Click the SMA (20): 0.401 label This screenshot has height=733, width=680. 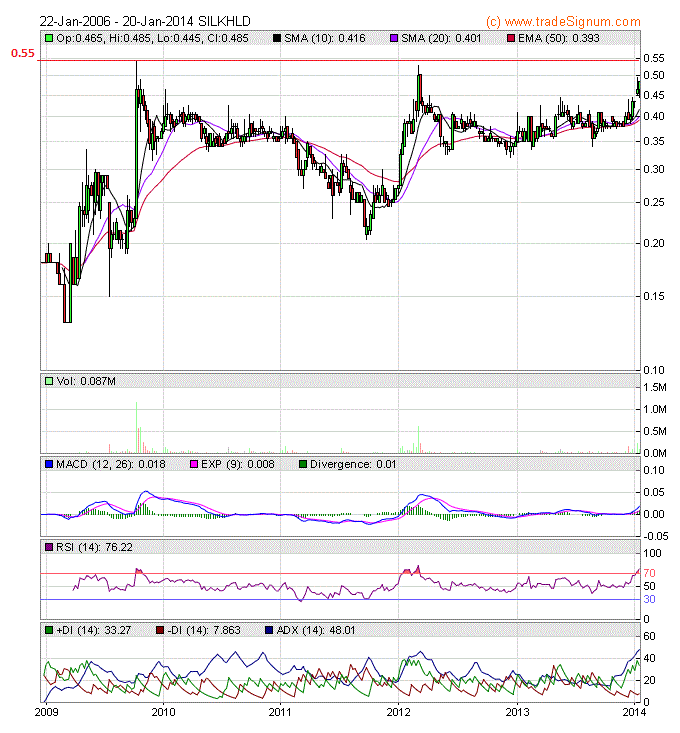(x=441, y=38)
